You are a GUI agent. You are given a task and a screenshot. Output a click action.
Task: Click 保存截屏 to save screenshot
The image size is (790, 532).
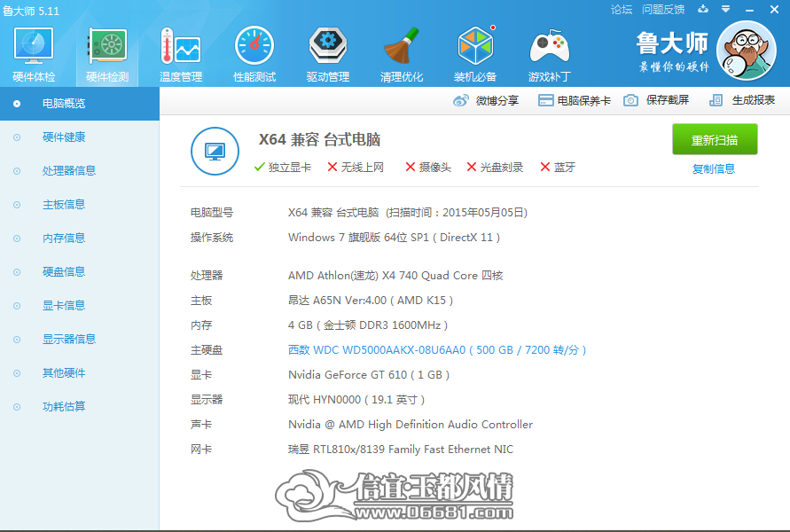coord(656,100)
